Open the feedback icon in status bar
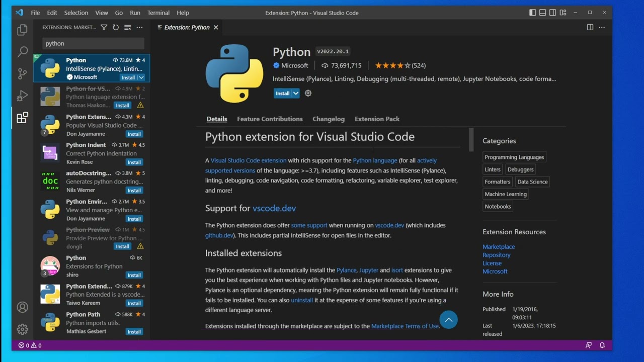 pos(589,345)
